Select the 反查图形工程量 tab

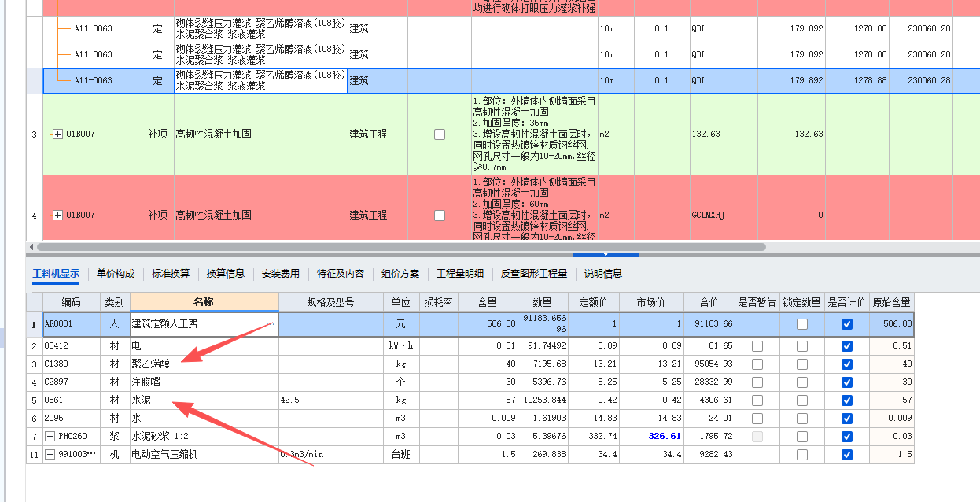(534, 274)
